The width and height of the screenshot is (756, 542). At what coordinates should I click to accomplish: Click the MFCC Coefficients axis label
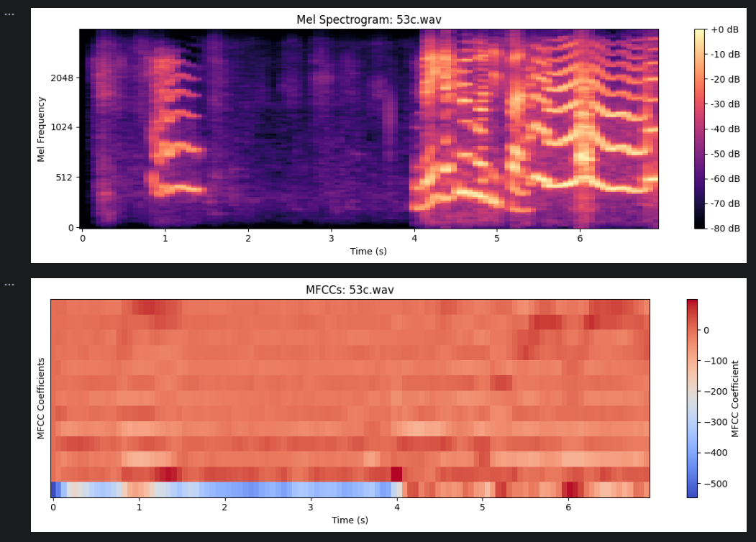[x=41, y=398]
